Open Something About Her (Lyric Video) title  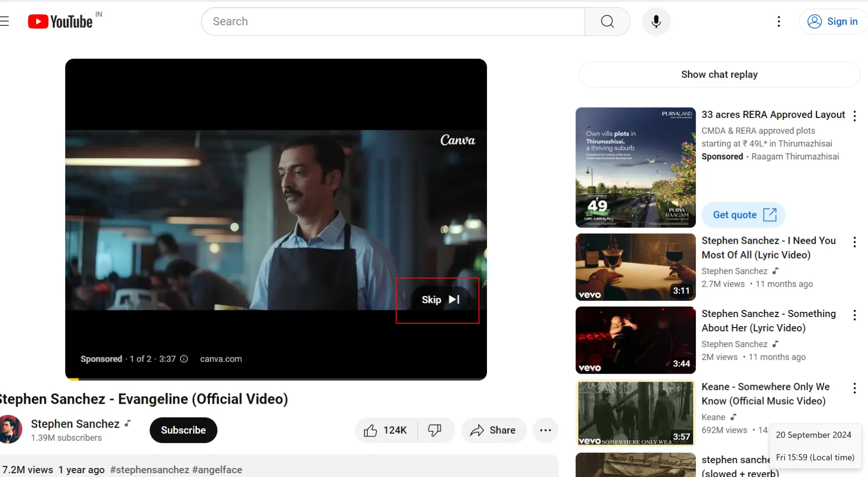(768, 321)
